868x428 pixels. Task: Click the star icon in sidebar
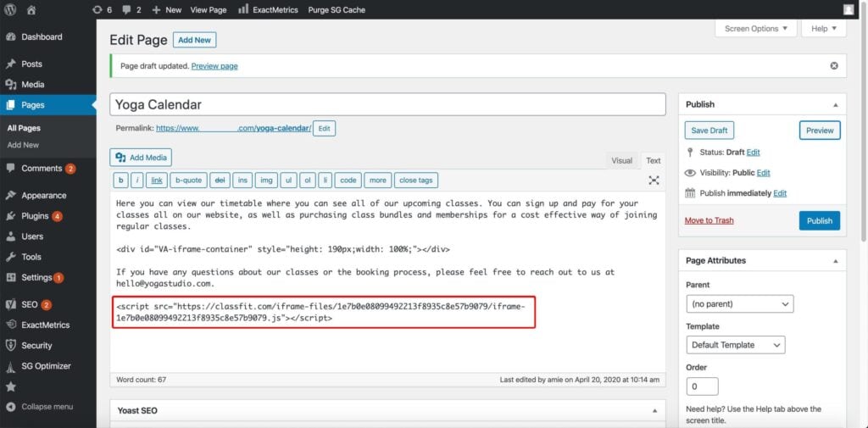[10, 386]
